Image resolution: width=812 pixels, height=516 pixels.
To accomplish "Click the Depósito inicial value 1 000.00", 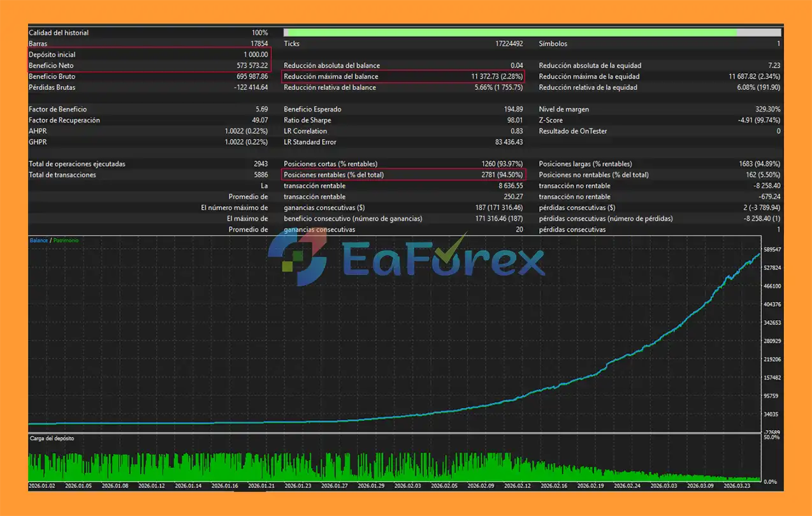I will 256,55.
